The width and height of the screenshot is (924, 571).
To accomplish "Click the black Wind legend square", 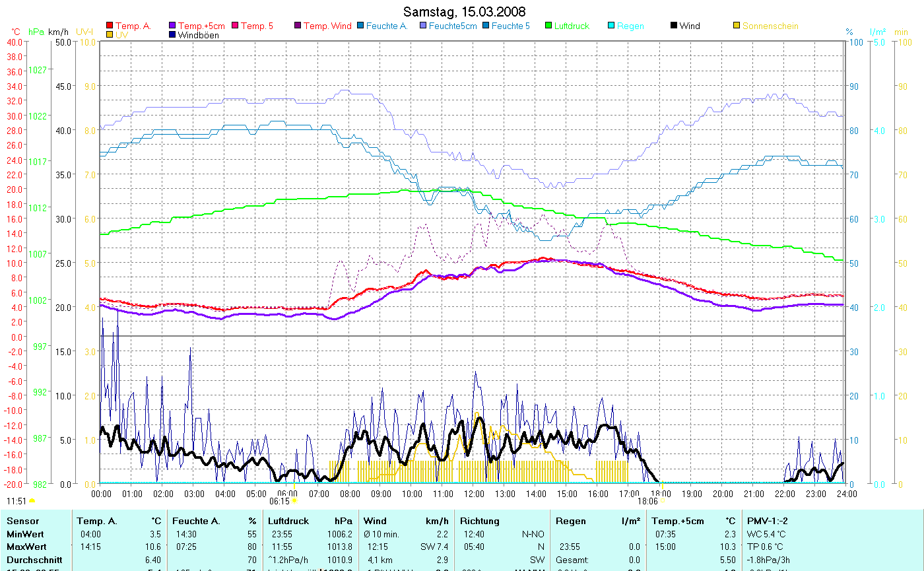I will pyautogui.click(x=674, y=26).
